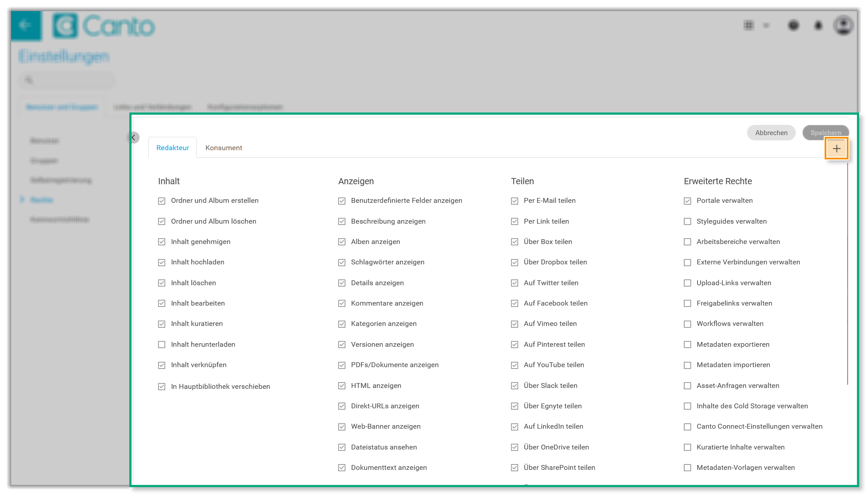This screenshot has width=868, height=496.
Task: Uncheck In Hauptbibliothek verschieben
Action: (162, 387)
